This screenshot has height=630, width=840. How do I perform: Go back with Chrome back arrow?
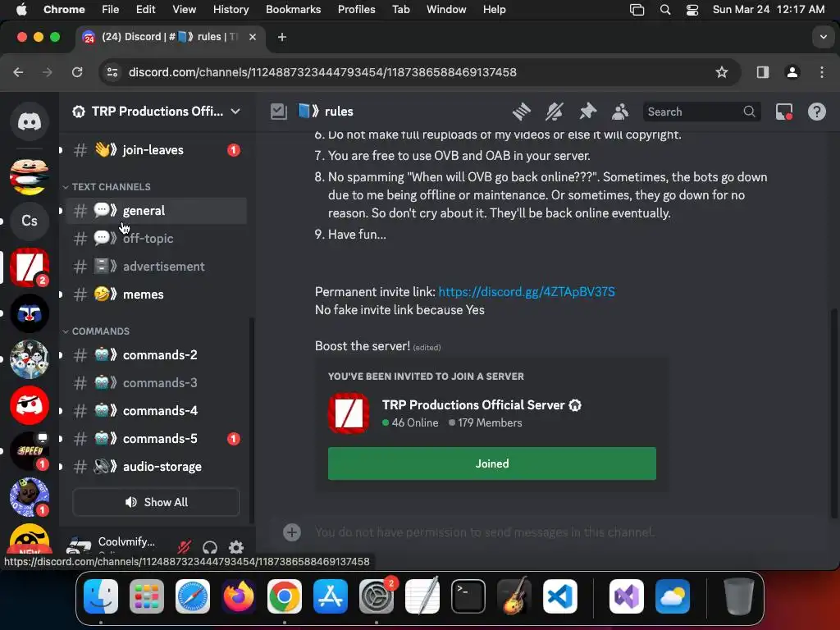click(18, 72)
